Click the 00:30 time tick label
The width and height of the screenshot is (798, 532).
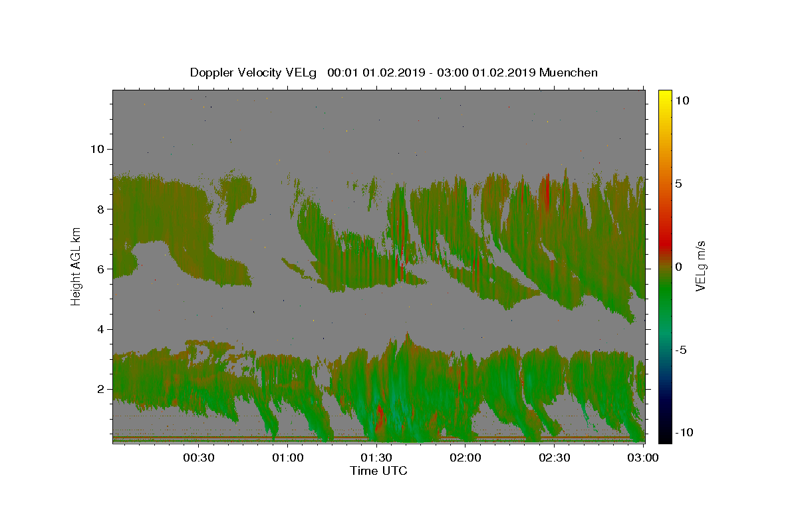[199, 458]
